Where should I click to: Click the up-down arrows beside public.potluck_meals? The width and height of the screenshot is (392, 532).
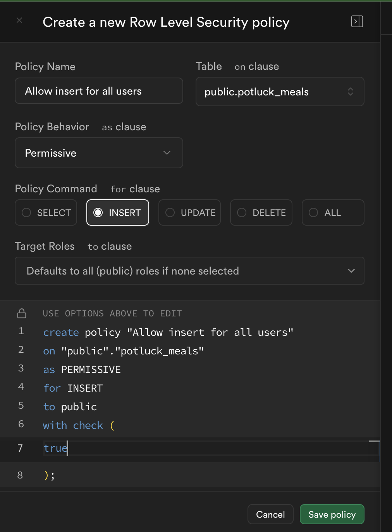[351, 92]
